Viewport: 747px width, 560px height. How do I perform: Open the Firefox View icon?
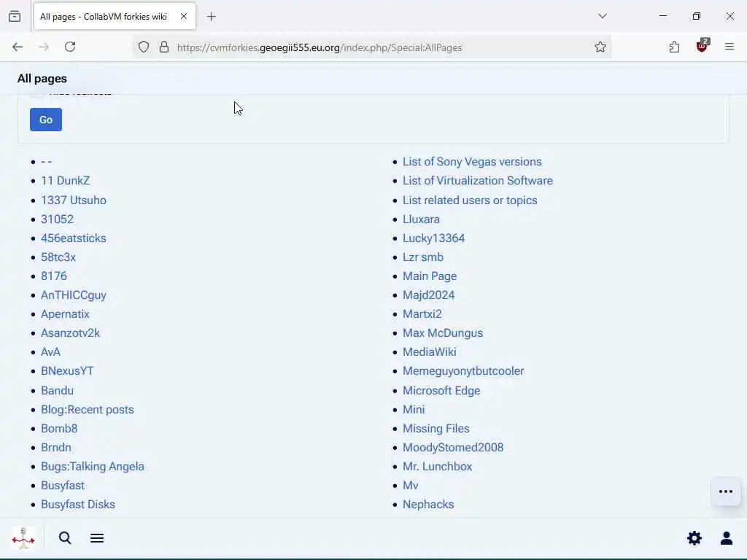(15, 17)
